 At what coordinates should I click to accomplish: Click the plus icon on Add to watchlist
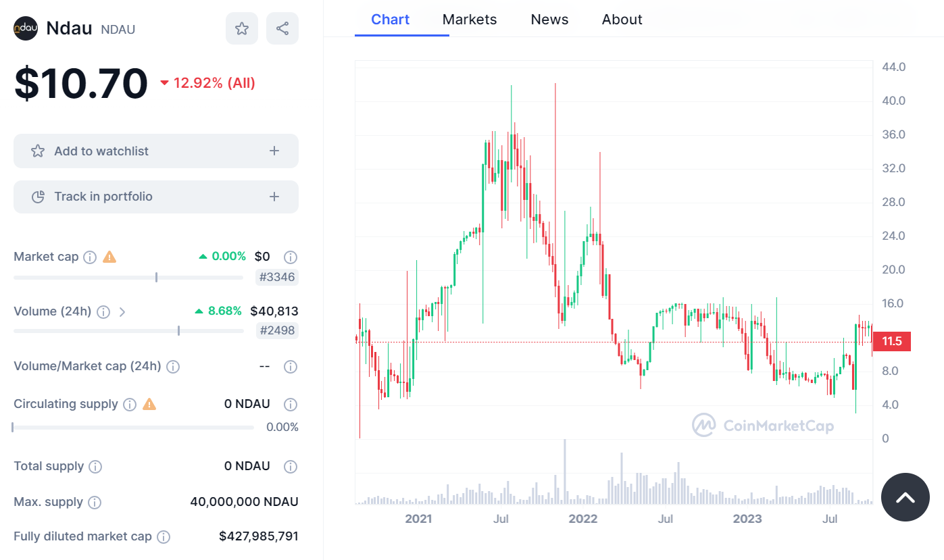[274, 151]
